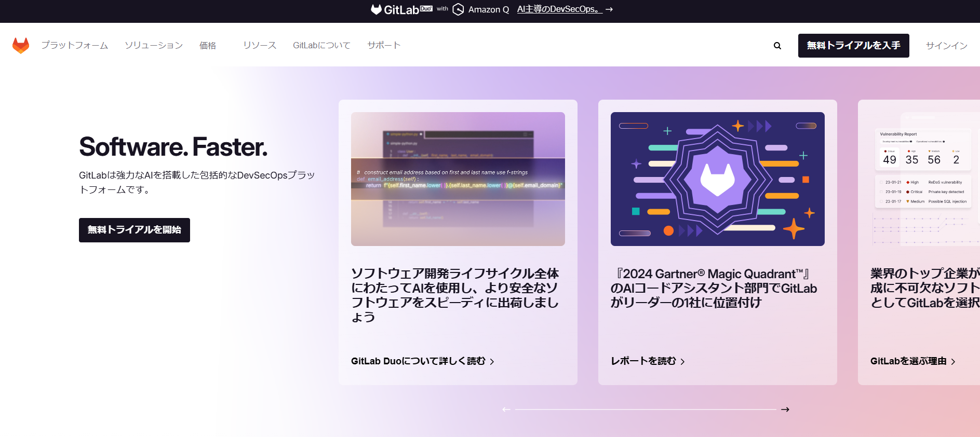980x437 pixels.
Task: Click chevron next to GitLabを選ぶ理由
Action: pyautogui.click(x=953, y=362)
